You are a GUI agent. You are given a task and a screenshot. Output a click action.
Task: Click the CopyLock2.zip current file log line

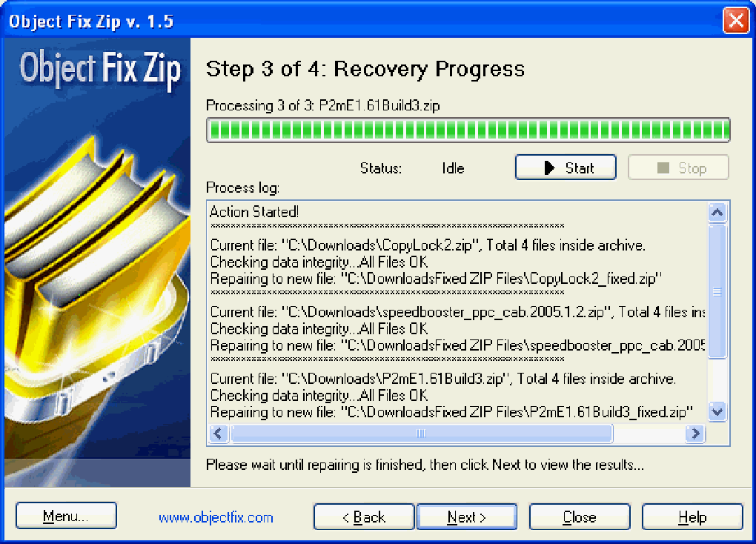(x=428, y=245)
